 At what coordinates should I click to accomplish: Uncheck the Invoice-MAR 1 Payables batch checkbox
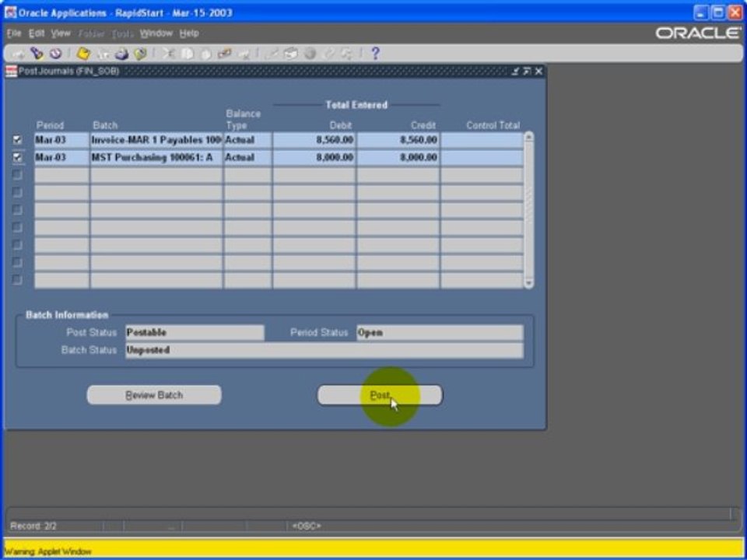click(18, 140)
